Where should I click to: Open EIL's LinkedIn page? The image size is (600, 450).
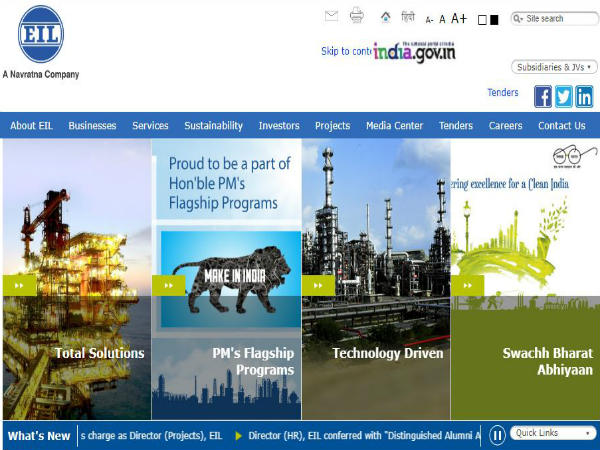pos(584,96)
